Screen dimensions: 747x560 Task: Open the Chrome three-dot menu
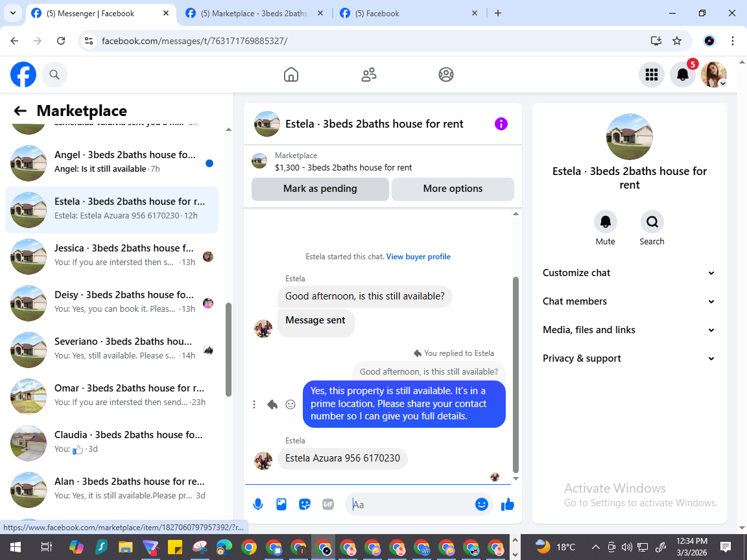[733, 41]
